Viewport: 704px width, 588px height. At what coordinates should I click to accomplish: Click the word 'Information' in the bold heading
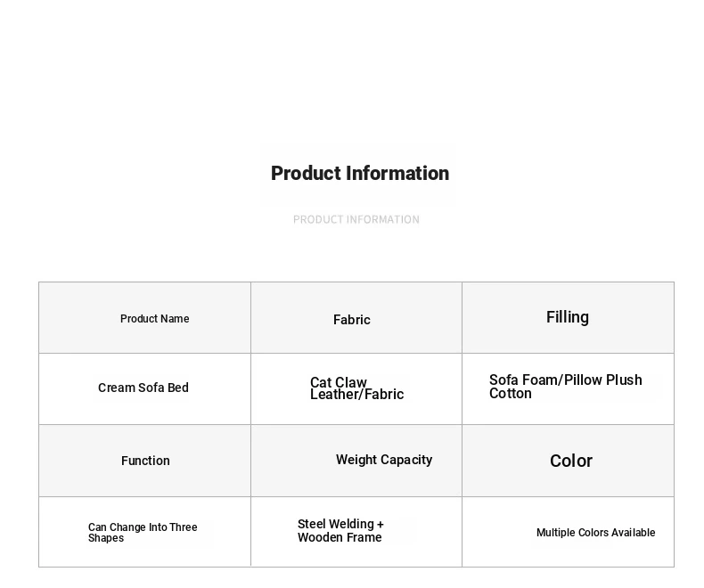(x=397, y=174)
